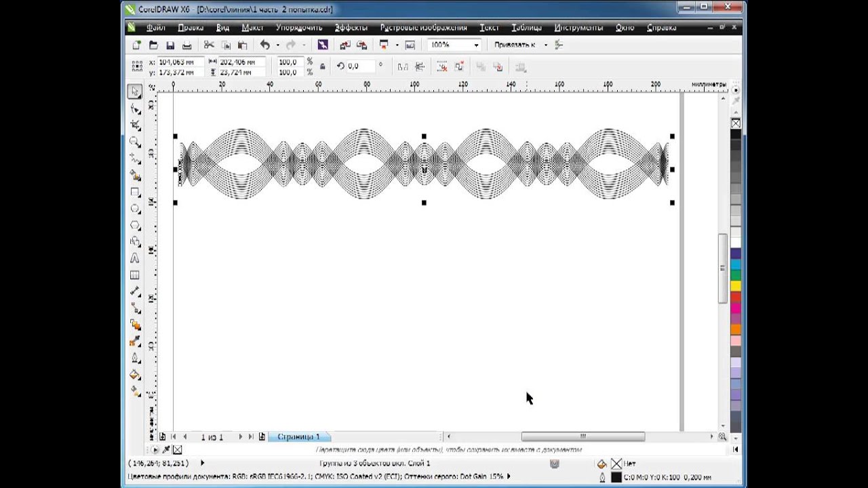Select the Crop tool
Screen dimensions: 868x488
136,125
